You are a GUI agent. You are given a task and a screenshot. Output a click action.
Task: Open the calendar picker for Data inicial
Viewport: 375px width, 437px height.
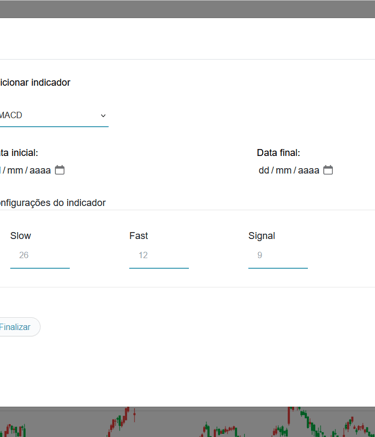(x=60, y=170)
